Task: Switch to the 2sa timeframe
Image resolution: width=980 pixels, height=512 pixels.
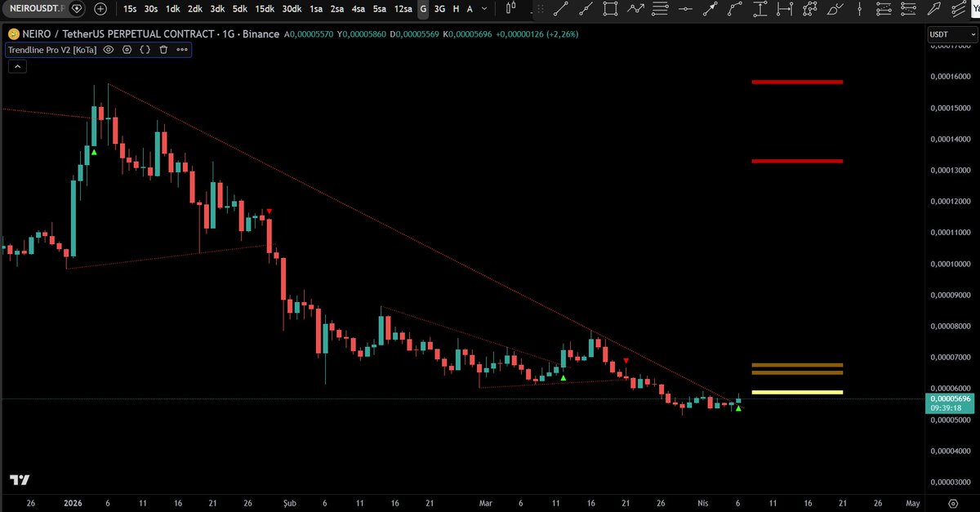Action: tap(337, 9)
